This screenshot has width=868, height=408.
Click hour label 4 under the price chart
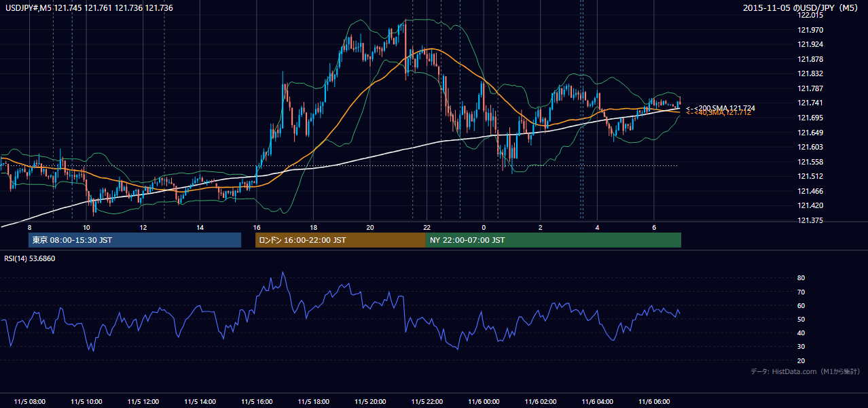pos(597,227)
